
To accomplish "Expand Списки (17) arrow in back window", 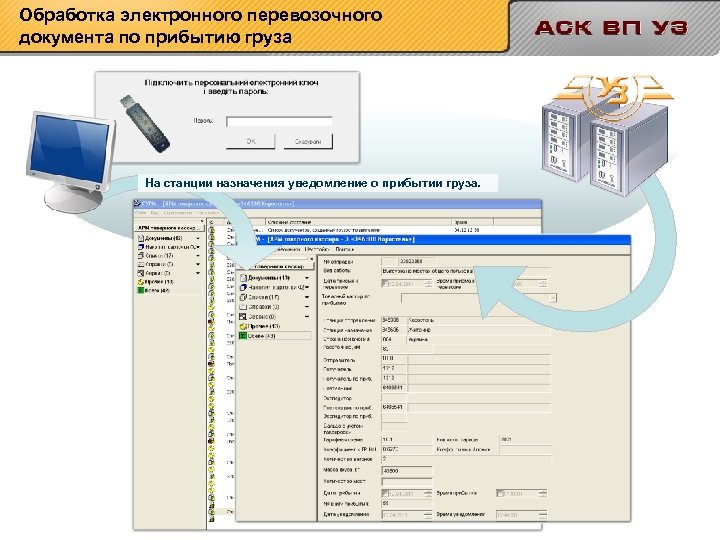I will 198,256.
